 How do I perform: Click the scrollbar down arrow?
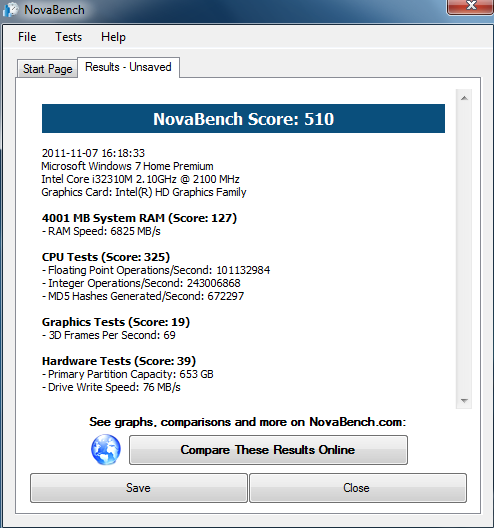click(x=464, y=401)
